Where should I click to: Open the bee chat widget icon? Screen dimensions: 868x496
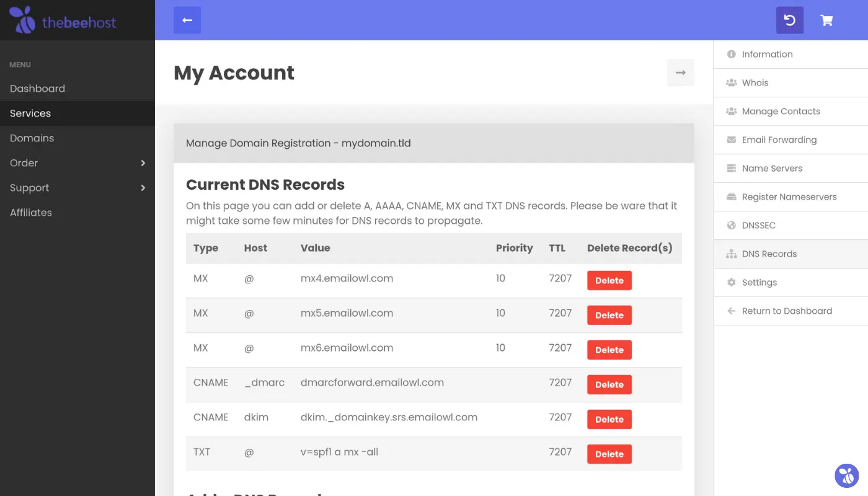(846, 476)
